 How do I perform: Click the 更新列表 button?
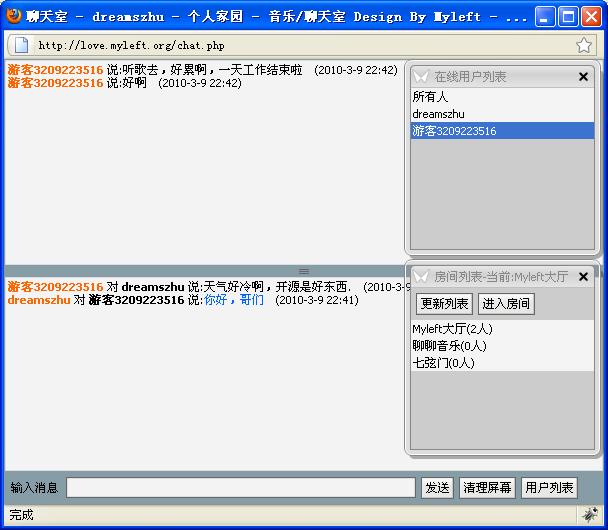click(444, 304)
